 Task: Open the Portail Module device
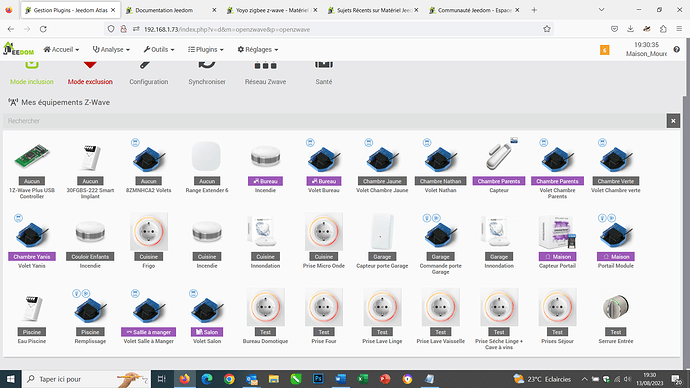[616, 242]
